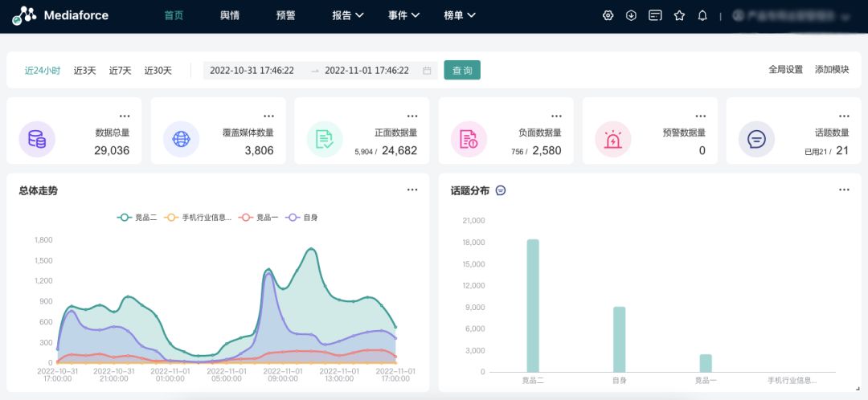Click the end date 2022-11-01 17:46:22 field
868x400 pixels.
click(366, 70)
